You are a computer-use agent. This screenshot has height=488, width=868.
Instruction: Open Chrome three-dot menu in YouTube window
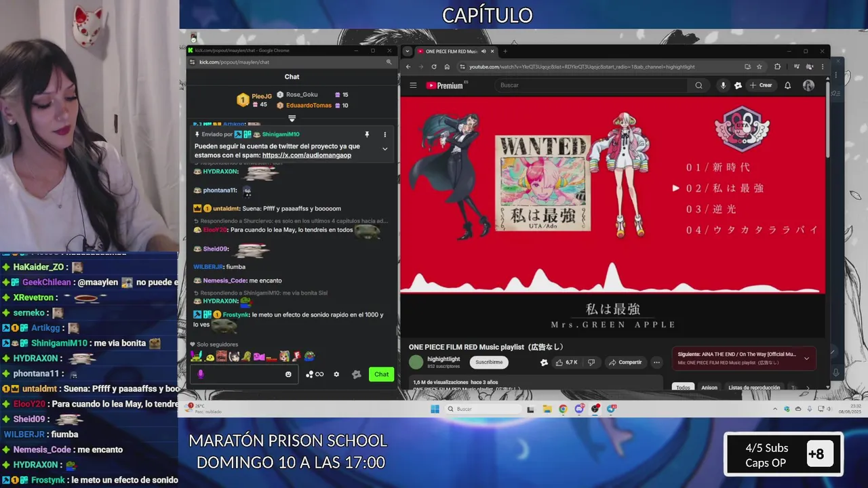(822, 66)
